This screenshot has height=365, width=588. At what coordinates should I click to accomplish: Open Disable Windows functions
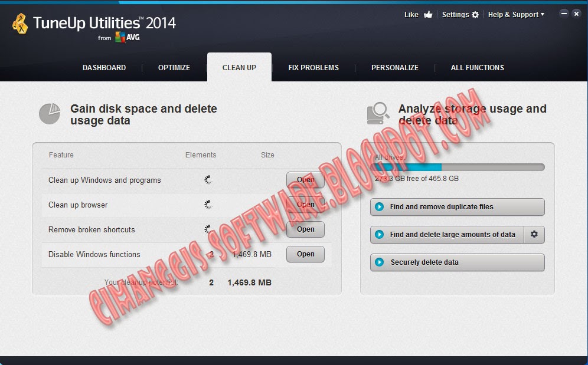click(x=305, y=254)
